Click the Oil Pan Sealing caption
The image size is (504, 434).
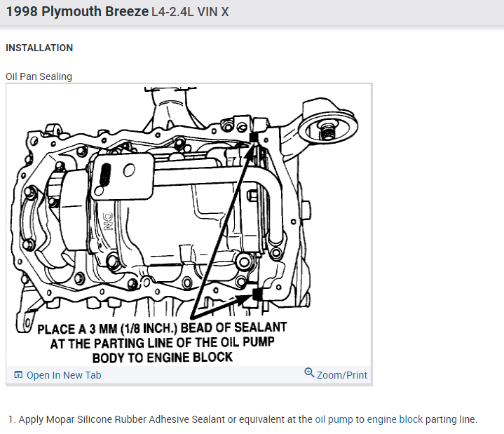click(x=39, y=76)
